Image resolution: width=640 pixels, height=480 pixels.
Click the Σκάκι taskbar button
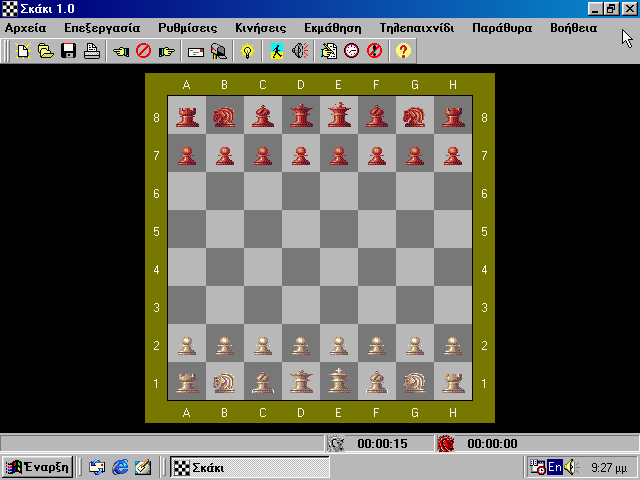[250, 467]
